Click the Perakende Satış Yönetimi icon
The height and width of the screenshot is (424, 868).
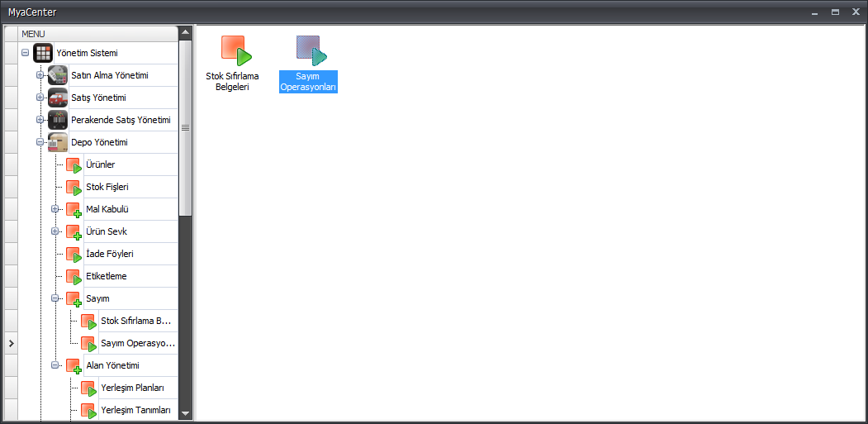tap(58, 120)
